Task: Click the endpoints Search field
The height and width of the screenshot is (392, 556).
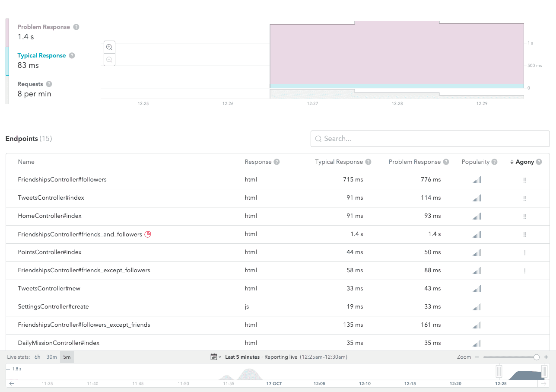Action: 430,139
